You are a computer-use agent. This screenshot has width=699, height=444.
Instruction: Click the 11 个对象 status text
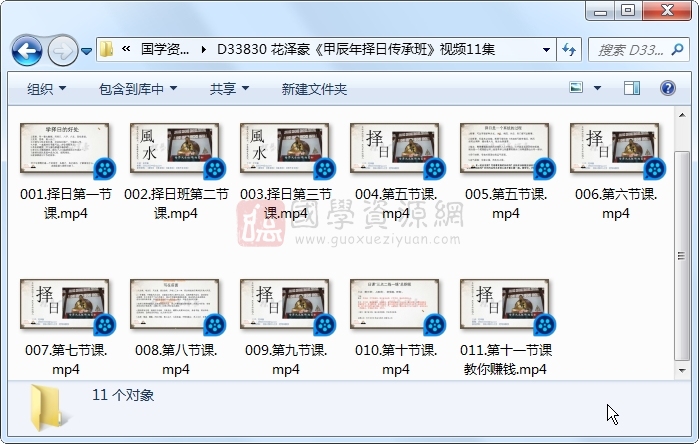(123, 395)
